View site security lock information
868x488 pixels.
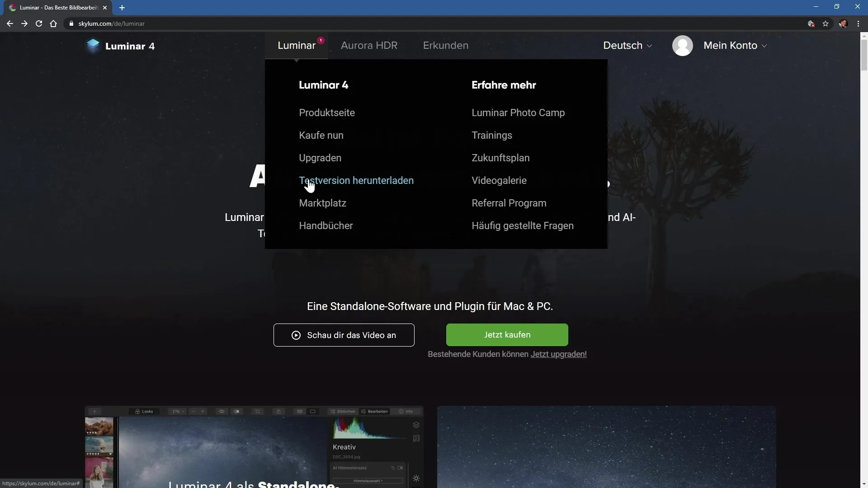tap(71, 23)
